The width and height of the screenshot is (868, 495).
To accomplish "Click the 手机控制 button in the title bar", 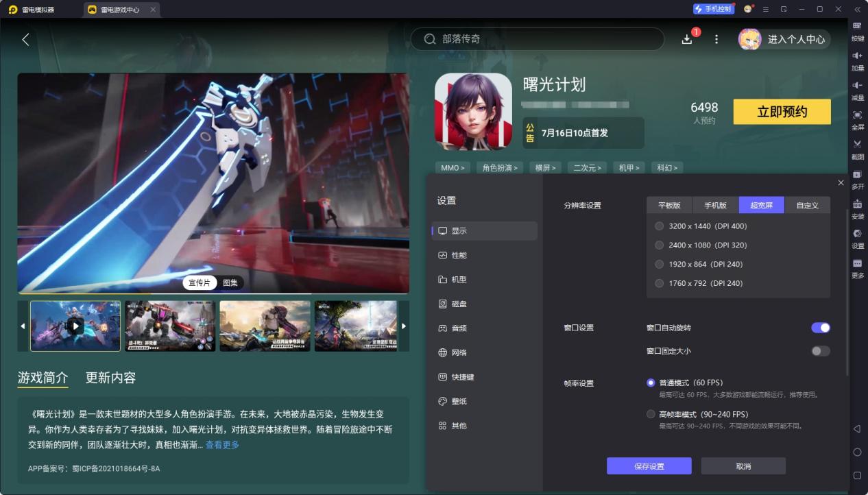I will [x=714, y=10].
